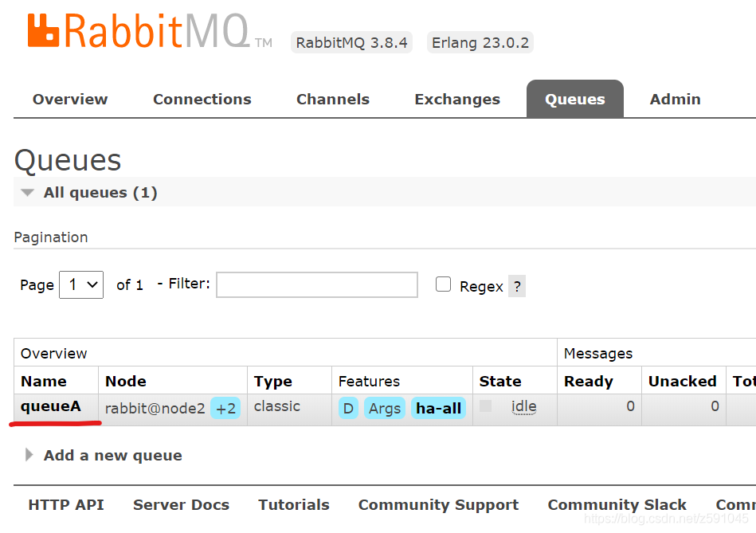
Task: Switch to the Overview tab
Action: point(70,100)
